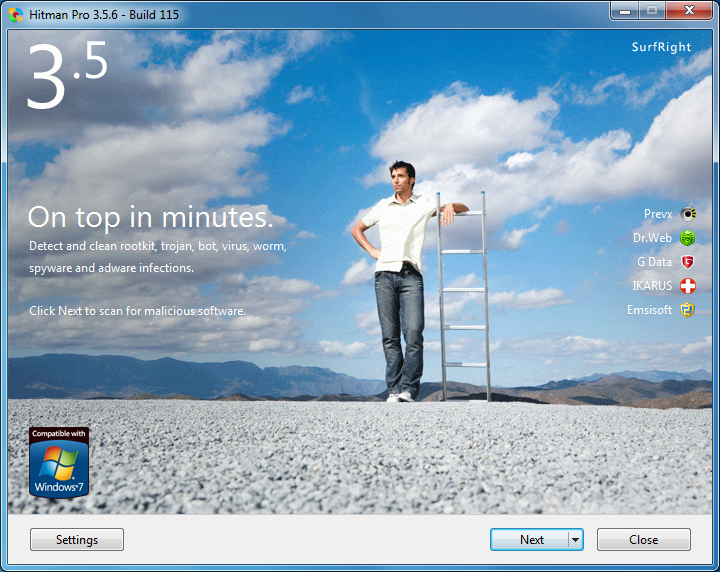720x572 pixels.
Task: Click the window title 'Hitman Pro 3.5.6 - Build 115'
Action: coord(104,15)
